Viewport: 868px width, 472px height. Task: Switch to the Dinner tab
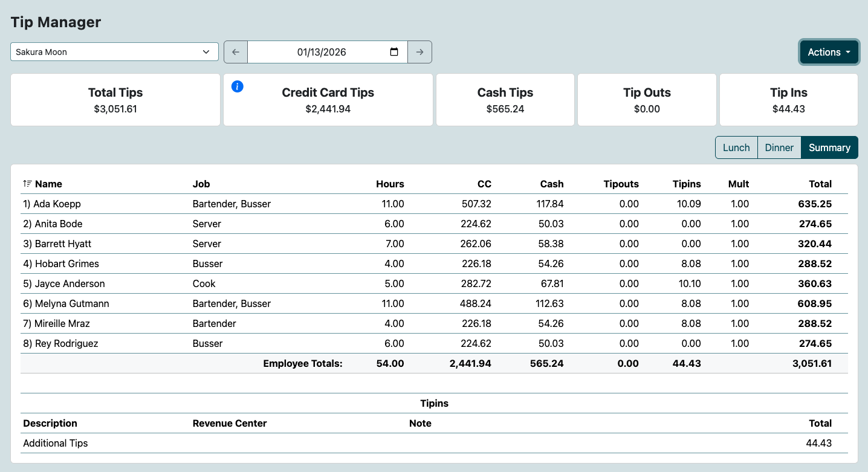coord(779,147)
